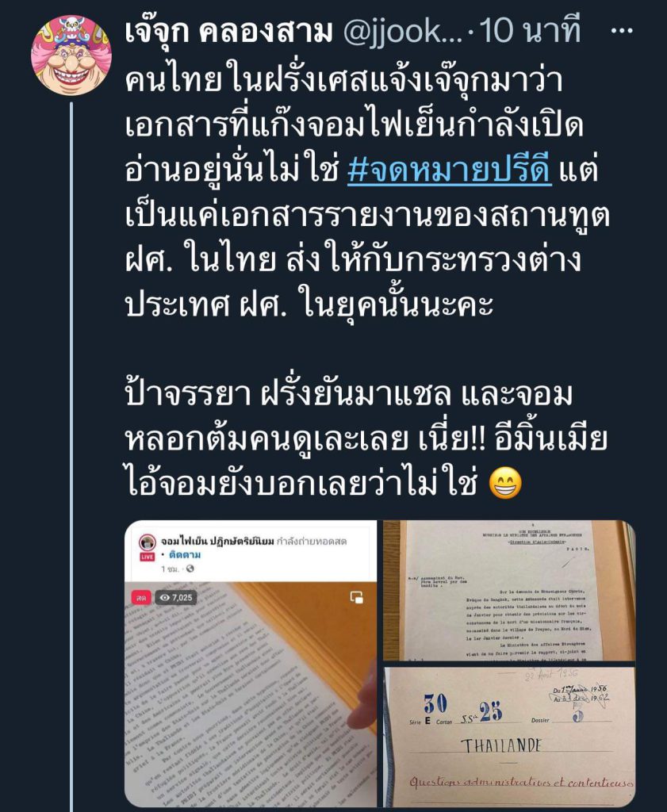667x812 pixels.
Task: Click the grinning emoji ending the tweet
Action: [x=505, y=483]
